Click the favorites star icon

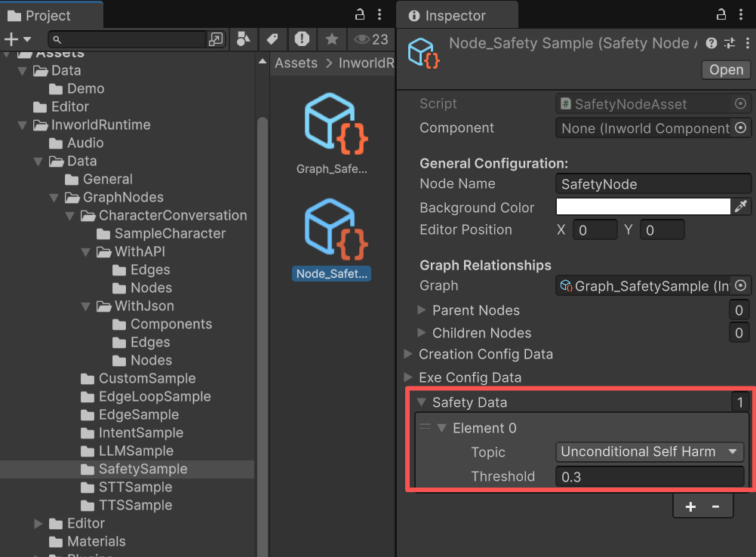tap(331, 39)
